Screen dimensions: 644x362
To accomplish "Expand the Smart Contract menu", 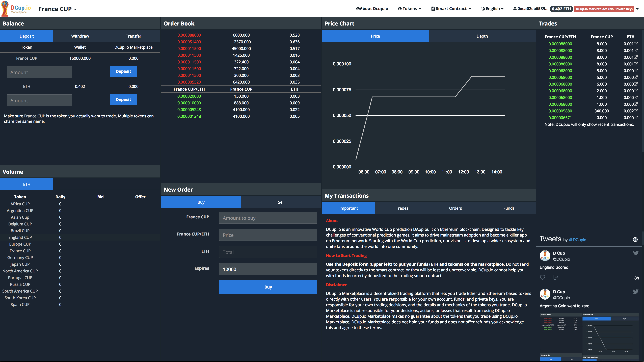I will coord(451,9).
